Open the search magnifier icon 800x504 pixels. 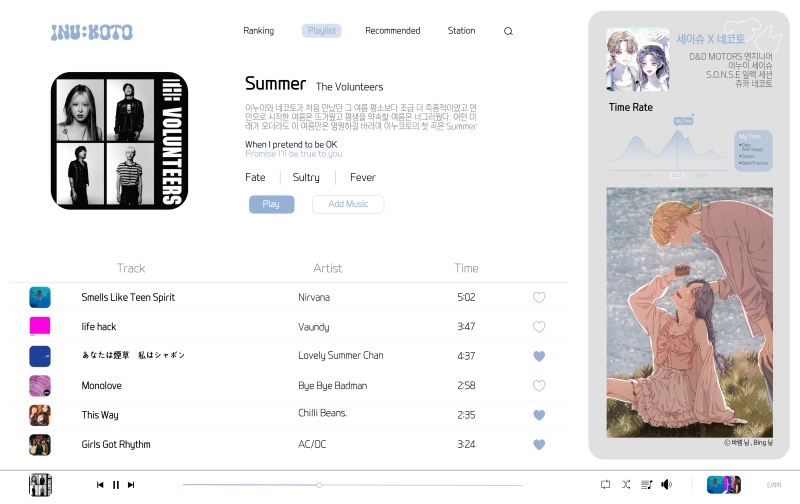click(508, 31)
